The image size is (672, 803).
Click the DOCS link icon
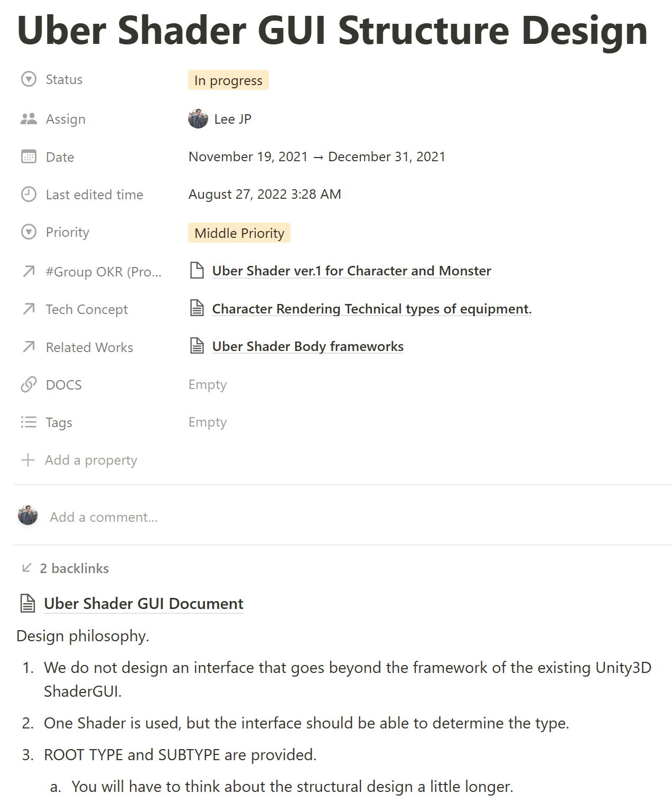coord(29,385)
